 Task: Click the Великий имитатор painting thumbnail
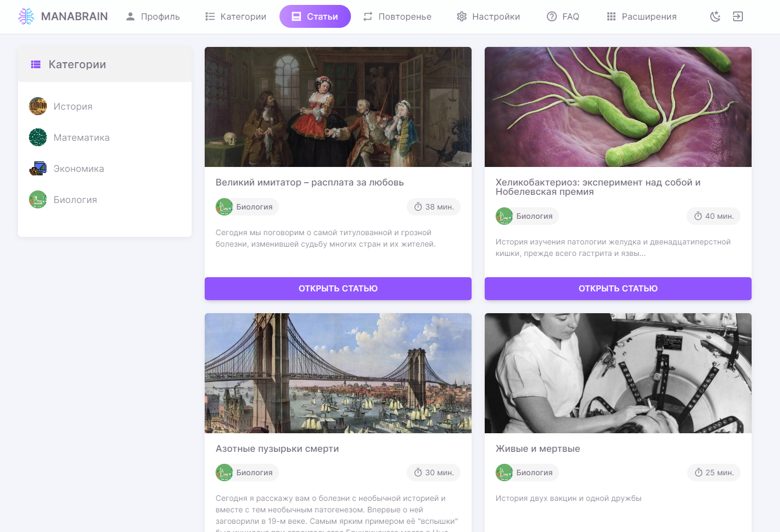coord(338,107)
